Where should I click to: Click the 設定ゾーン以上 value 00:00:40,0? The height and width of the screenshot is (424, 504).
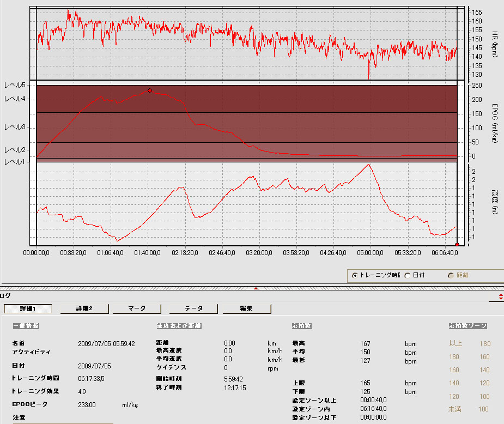tap(373, 400)
